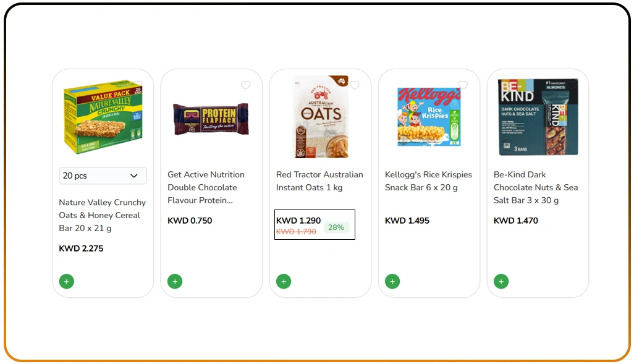Add Get Active Protein Flapjack to cart
Screen dimensions: 634x364
coord(175,281)
